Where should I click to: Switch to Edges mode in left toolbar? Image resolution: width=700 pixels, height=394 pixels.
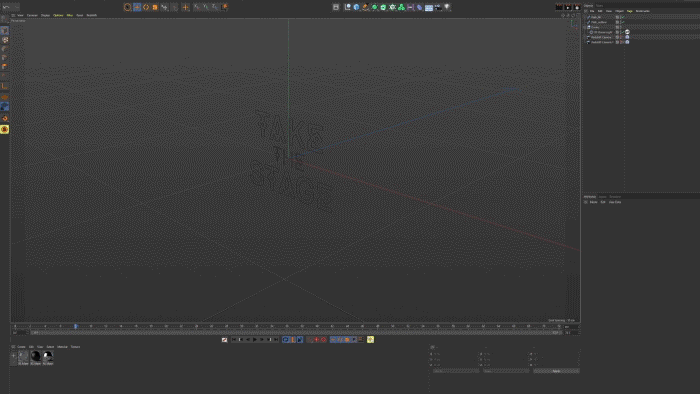[x=4, y=58]
